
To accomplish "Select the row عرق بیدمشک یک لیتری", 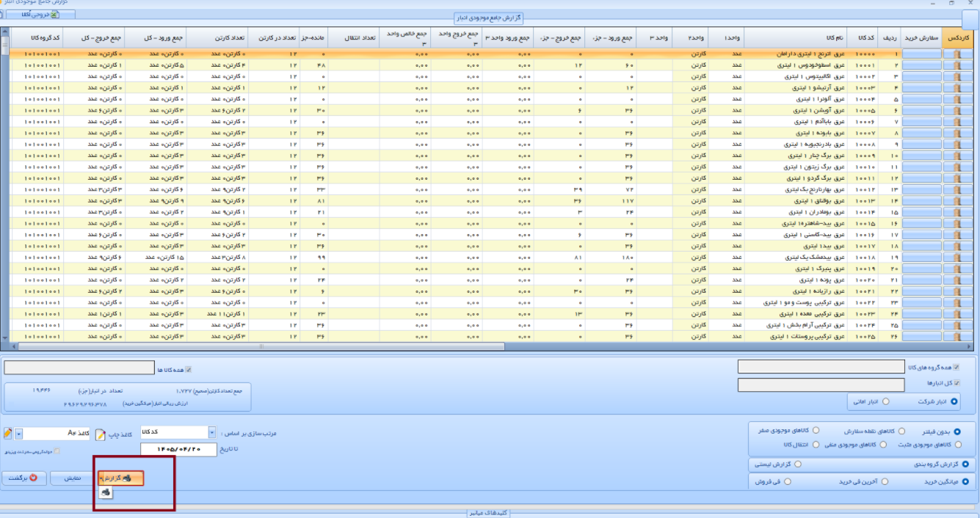I will point(492,258).
